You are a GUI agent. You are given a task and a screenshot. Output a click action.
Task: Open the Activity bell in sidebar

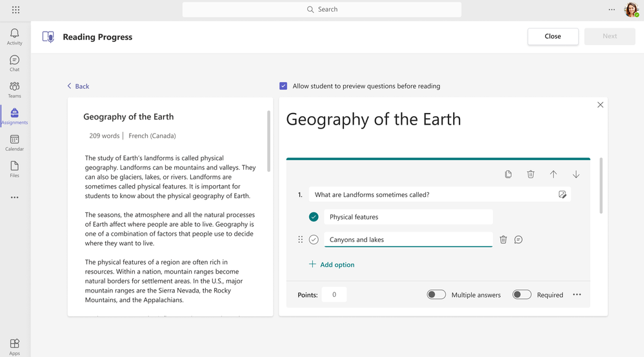coord(14,37)
